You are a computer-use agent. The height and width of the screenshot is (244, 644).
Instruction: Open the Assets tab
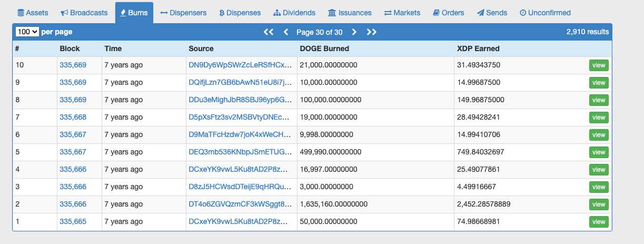[33, 13]
